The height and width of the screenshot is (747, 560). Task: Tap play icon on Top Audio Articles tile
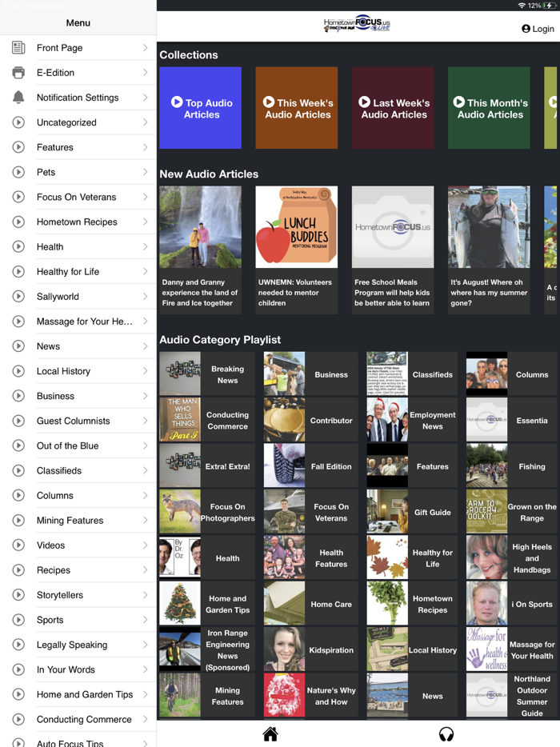click(177, 102)
